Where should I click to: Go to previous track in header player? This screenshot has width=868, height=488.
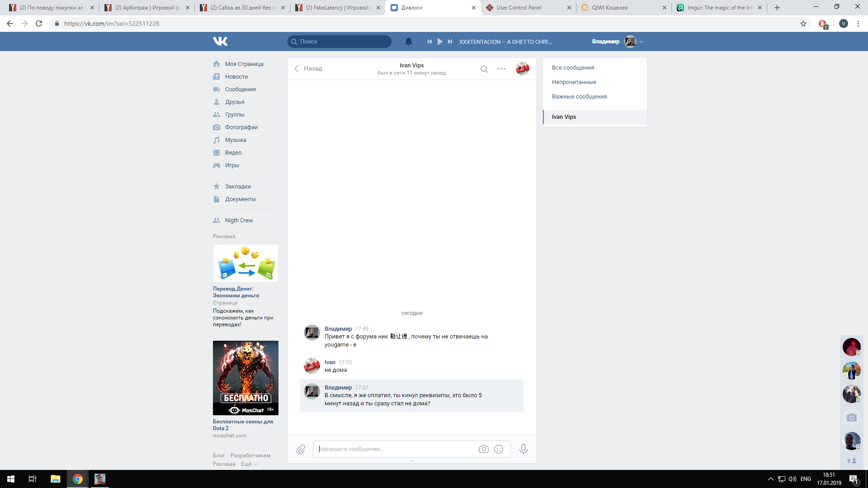point(429,42)
